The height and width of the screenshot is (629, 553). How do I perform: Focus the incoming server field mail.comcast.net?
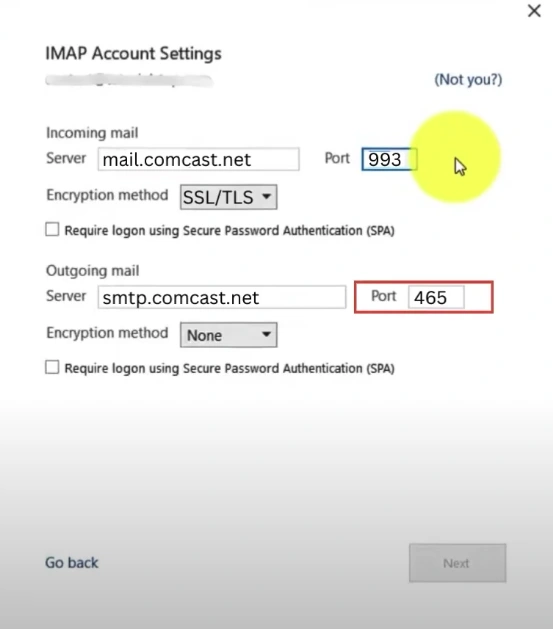[x=199, y=159]
